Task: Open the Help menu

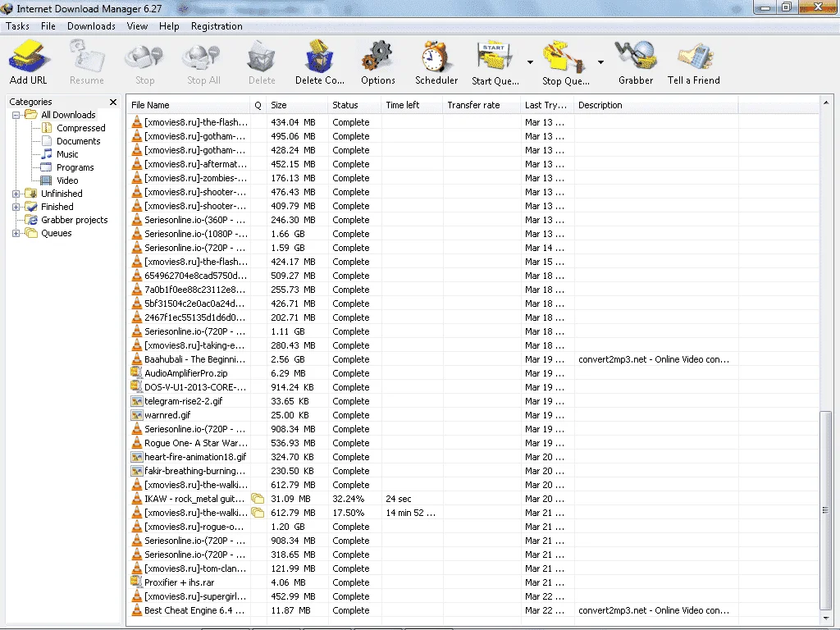Action: tap(169, 25)
